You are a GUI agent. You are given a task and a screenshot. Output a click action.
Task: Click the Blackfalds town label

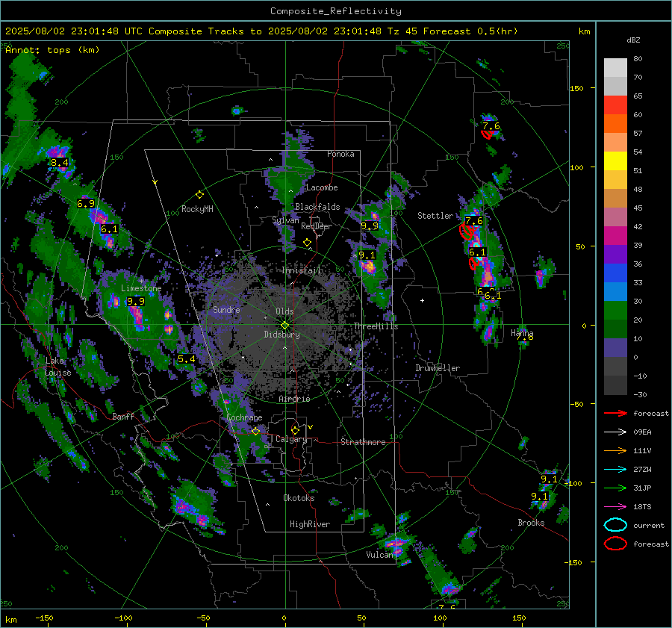click(317, 207)
